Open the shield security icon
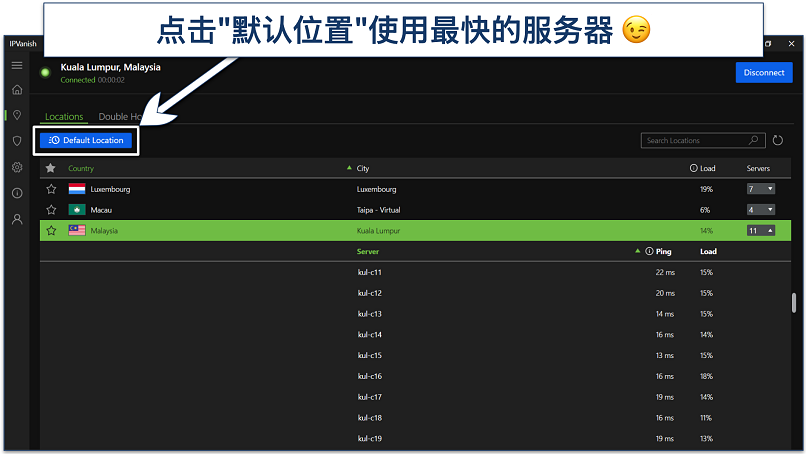This screenshot has height=454, width=806. [17, 141]
